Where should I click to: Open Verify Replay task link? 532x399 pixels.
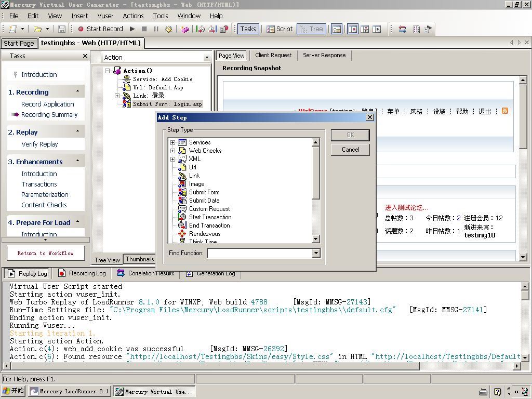(39, 144)
